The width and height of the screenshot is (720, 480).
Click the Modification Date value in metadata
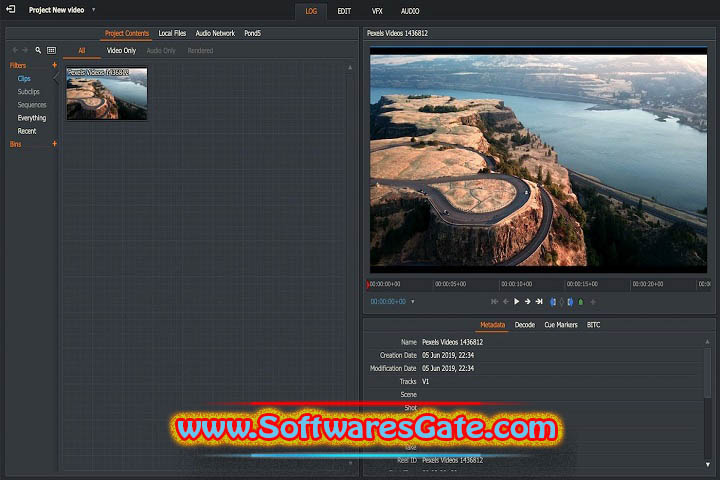[x=448, y=368]
